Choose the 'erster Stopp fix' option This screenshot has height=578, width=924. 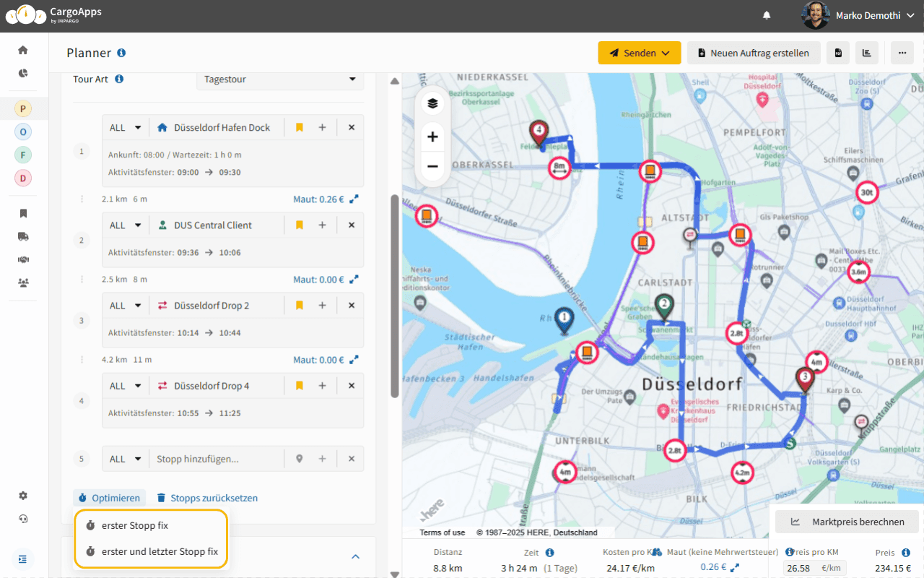134,525
